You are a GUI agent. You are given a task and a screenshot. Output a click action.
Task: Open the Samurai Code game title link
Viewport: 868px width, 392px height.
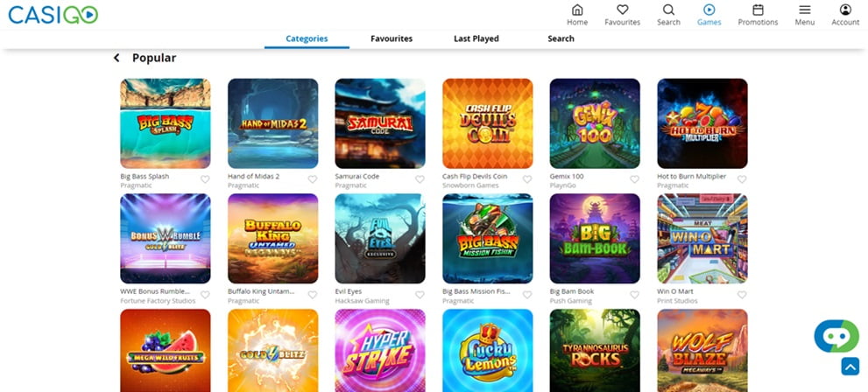pyautogui.click(x=357, y=177)
